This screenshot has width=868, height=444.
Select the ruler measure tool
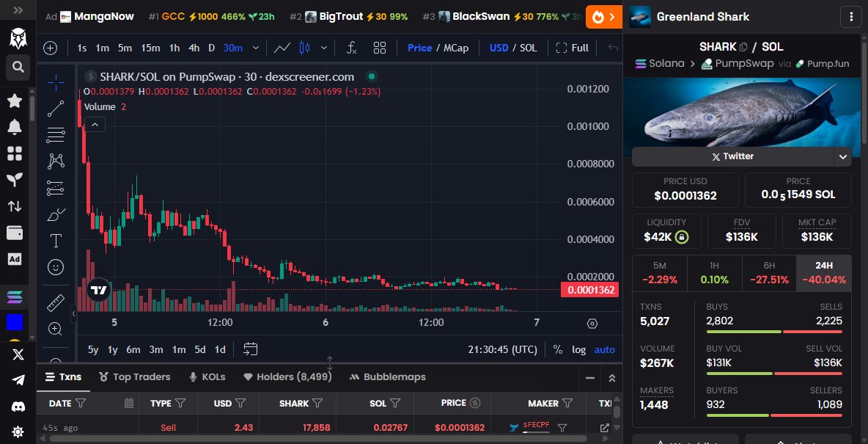(x=56, y=303)
